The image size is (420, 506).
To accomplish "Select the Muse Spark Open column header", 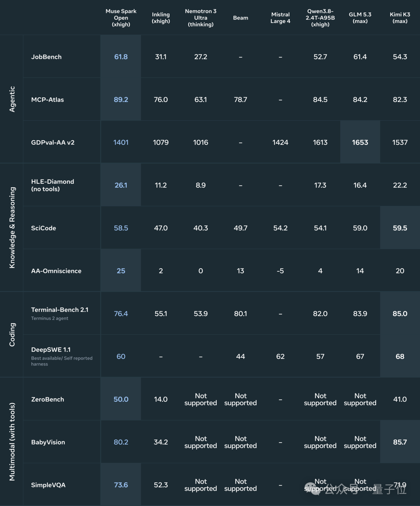I will 121,18.
